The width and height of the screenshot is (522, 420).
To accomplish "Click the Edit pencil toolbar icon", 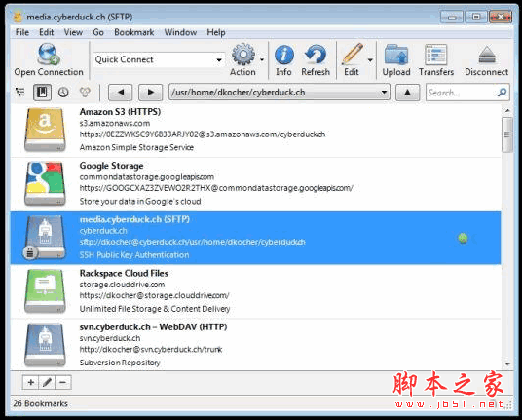I will 353,54.
